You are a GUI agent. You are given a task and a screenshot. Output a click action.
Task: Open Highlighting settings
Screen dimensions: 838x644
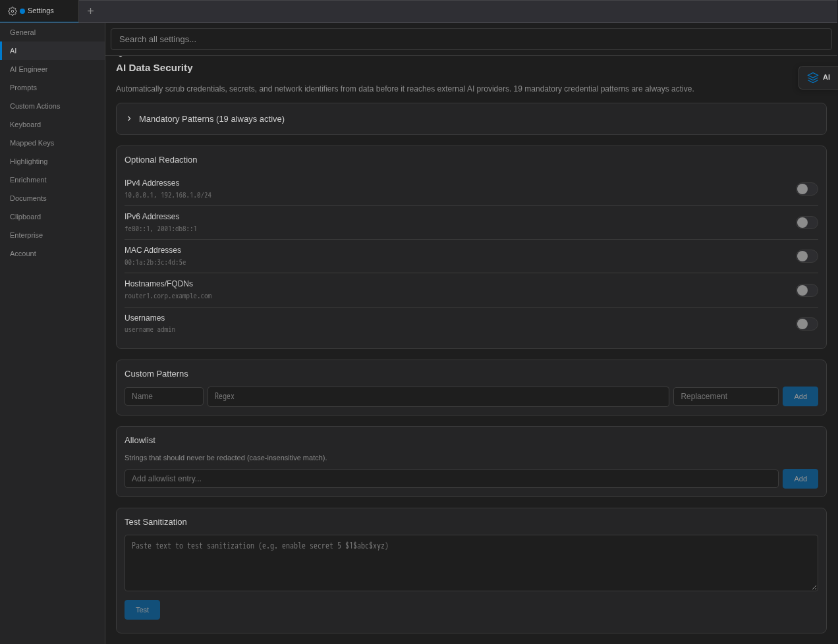(x=52, y=161)
